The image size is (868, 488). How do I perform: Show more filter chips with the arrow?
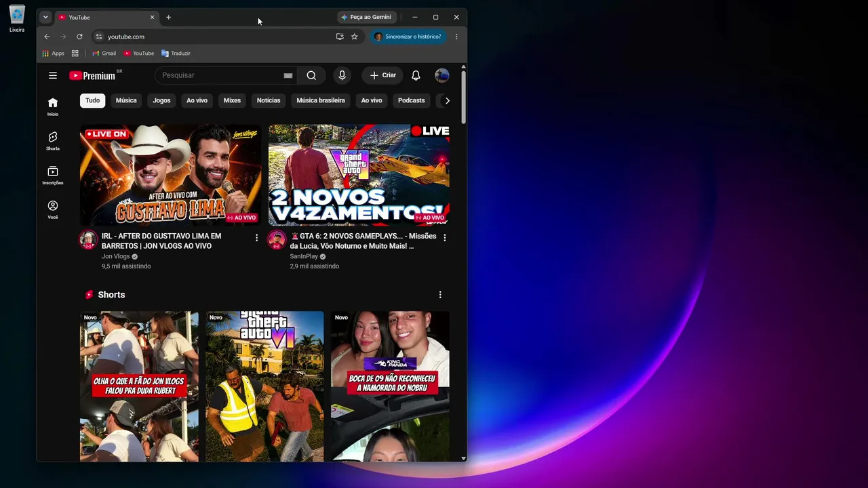point(447,100)
